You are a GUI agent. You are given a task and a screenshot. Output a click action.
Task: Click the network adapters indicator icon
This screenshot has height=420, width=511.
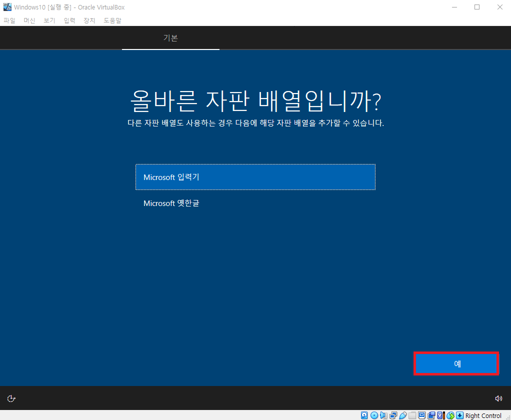[x=393, y=415]
